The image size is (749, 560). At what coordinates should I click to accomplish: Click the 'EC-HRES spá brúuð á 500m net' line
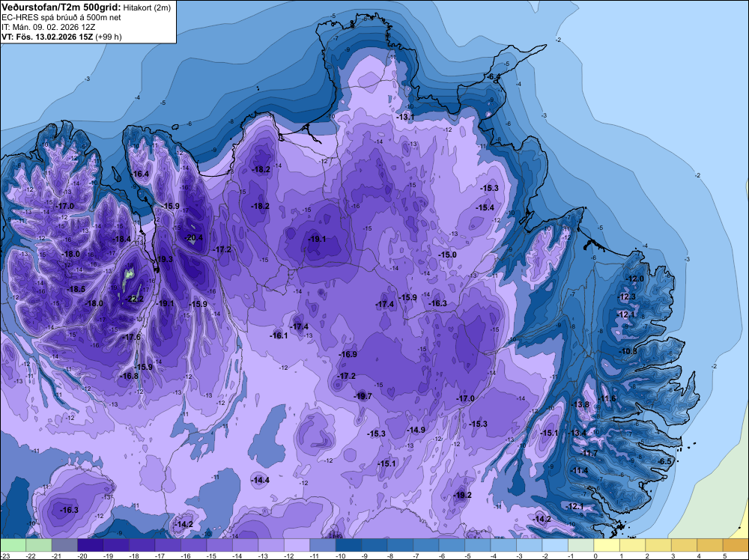coord(61,18)
